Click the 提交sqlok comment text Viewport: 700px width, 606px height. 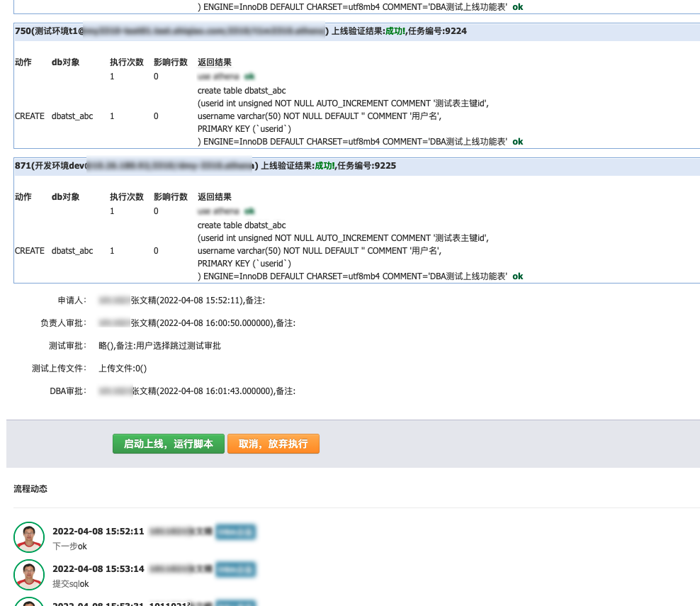pyautogui.click(x=71, y=584)
